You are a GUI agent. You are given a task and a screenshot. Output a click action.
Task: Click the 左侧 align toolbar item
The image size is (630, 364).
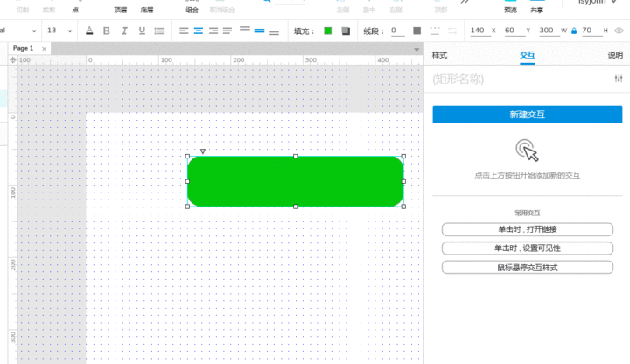click(343, 10)
